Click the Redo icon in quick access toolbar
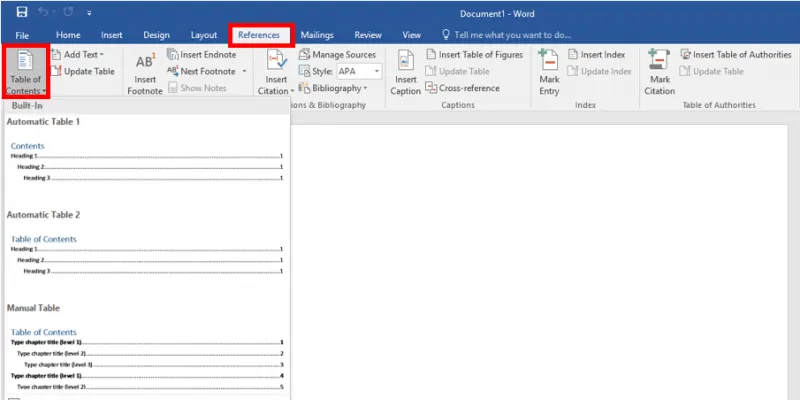The height and width of the screenshot is (400, 800). click(x=68, y=12)
